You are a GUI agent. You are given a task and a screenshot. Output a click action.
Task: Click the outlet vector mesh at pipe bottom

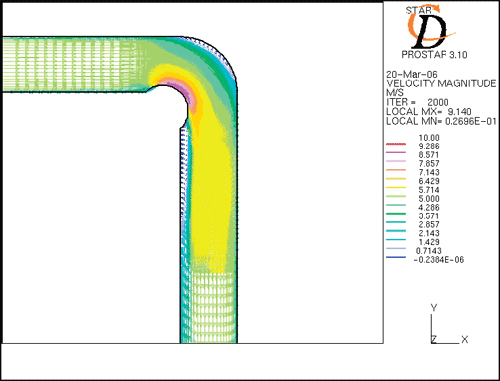tap(211, 307)
